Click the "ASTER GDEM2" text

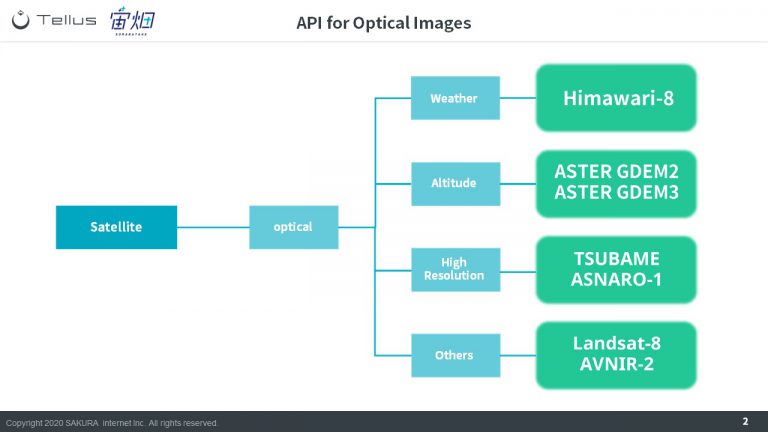click(x=617, y=172)
